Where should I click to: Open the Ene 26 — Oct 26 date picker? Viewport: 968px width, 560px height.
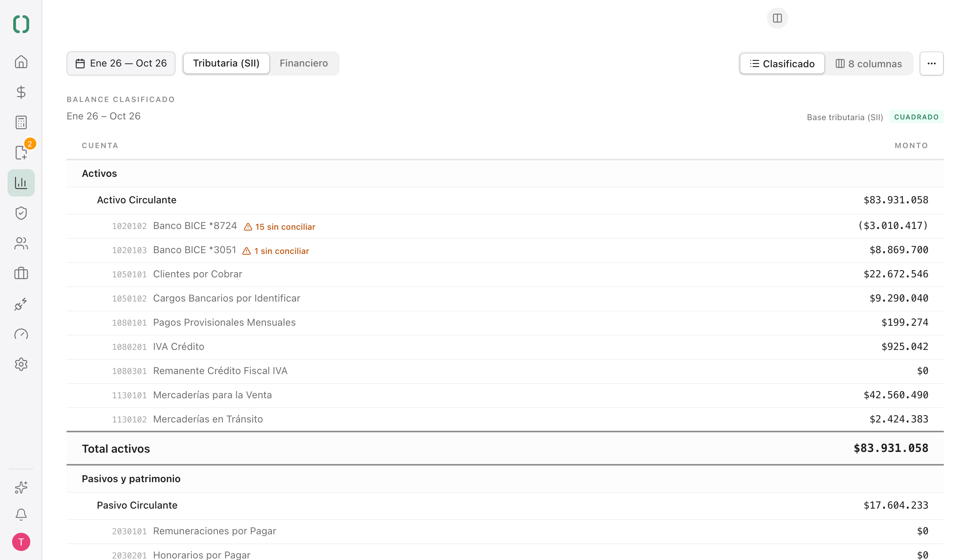(x=121, y=63)
